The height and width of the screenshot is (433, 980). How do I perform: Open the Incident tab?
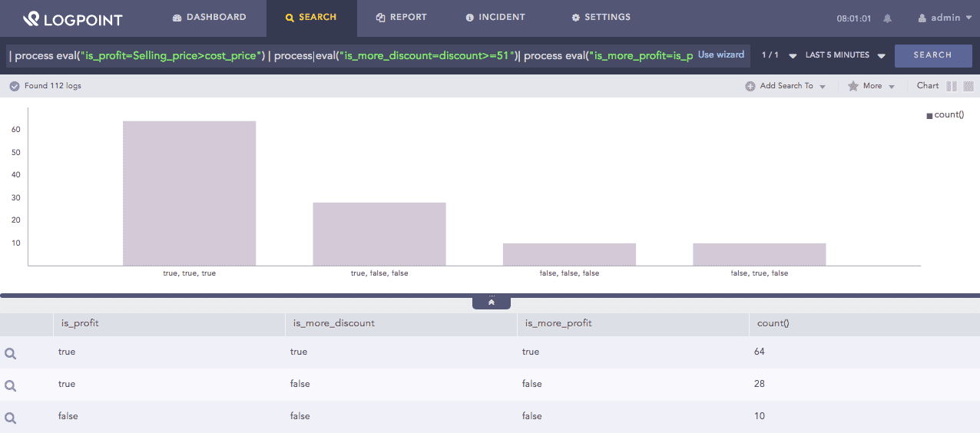495,18
